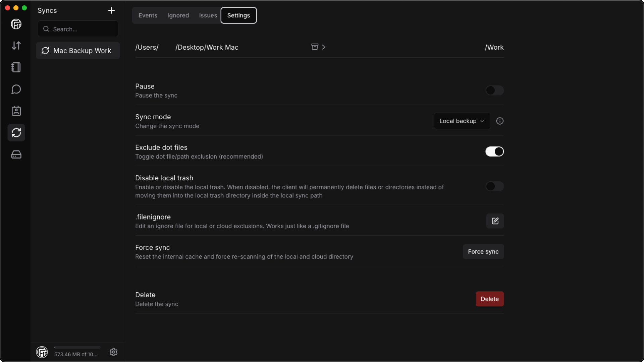Switch to the Issues tab
Viewport: 644px width, 362px height.
coord(208,15)
